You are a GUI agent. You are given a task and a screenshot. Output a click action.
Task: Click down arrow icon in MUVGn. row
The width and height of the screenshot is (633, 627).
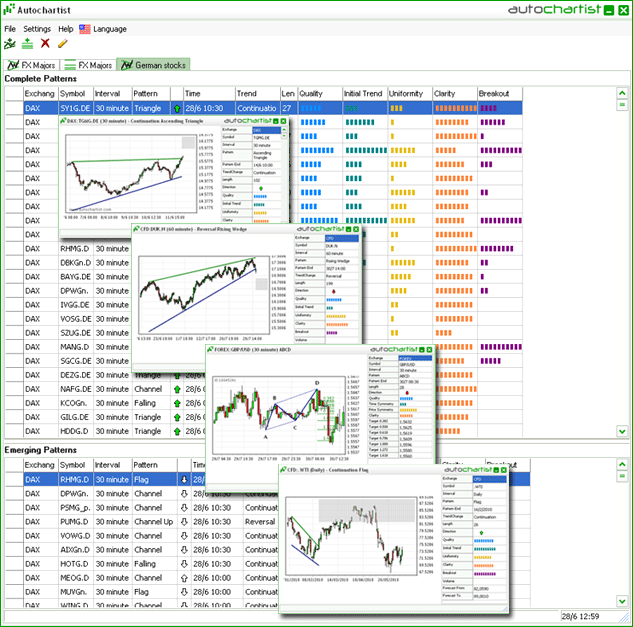tap(184, 592)
